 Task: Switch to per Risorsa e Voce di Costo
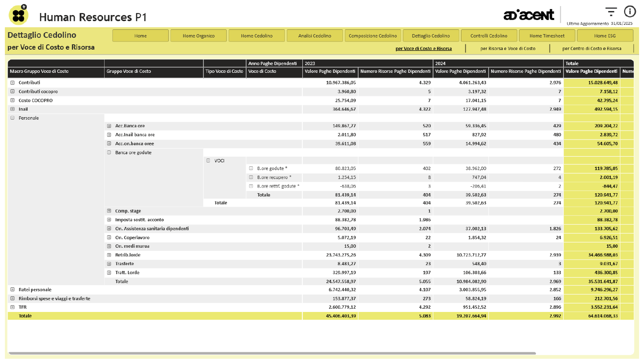coord(508,48)
